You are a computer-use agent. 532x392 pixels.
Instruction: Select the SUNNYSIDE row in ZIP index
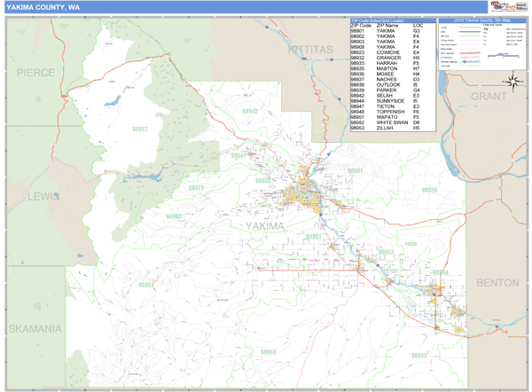386,101
